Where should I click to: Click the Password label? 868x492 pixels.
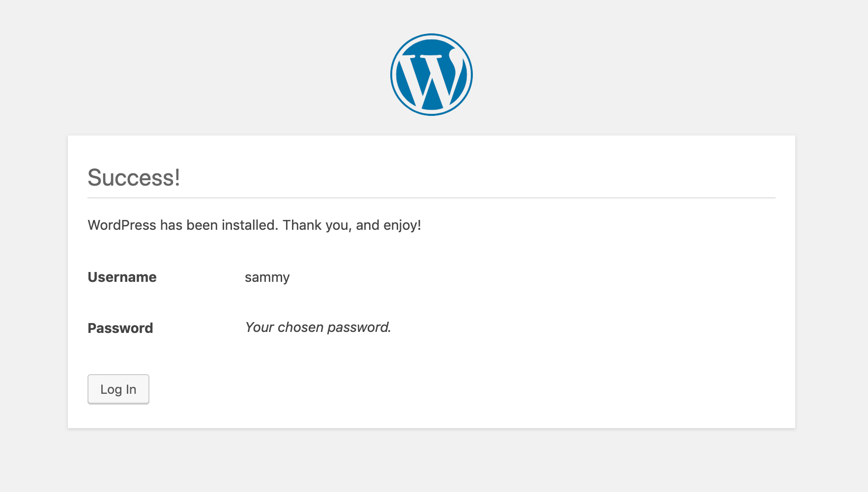click(120, 328)
